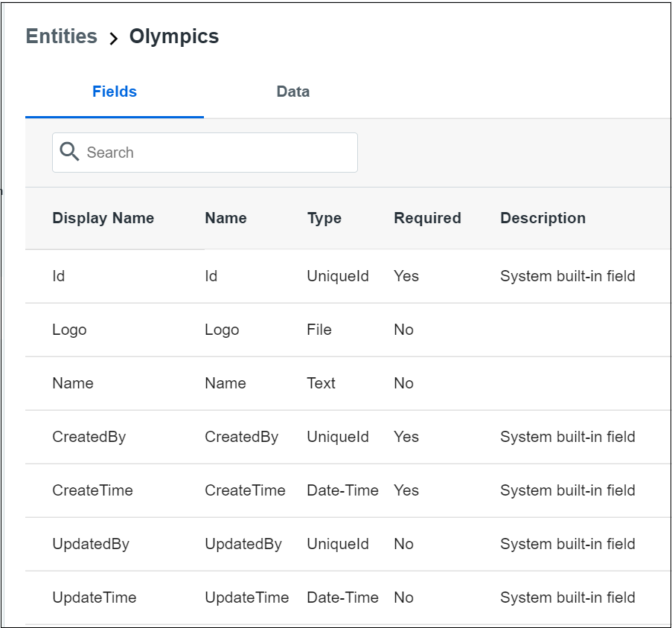672x628 pixels.
Task: Click the Olympics breadcrumb title
Action: click(174, 36)
